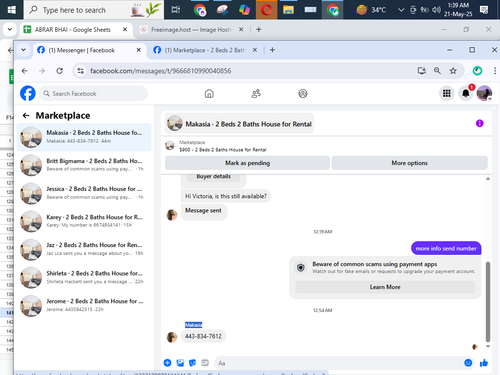
Task: Open the weather widget 34°C
Action: click(371, 10)
